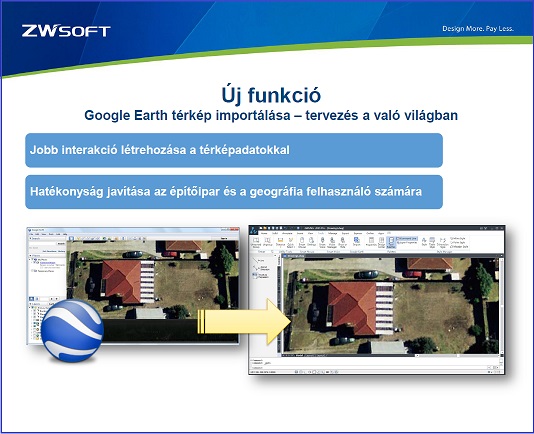Open the Home ribbon tab in ZWCAD

(x=264, y=234)
